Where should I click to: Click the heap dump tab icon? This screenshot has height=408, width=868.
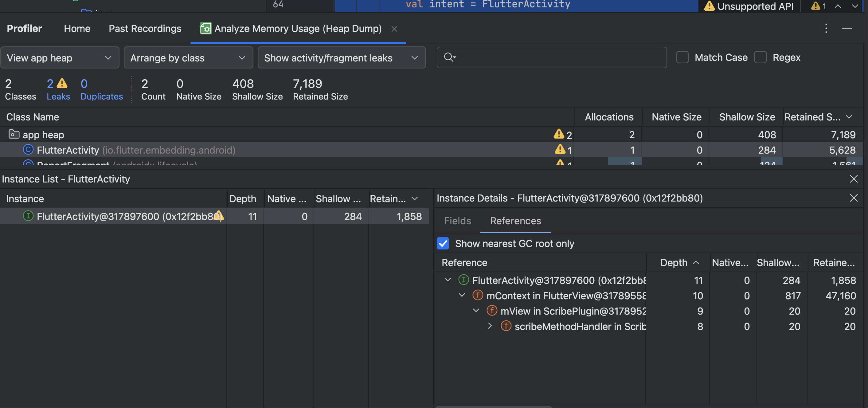pos(205,28)
